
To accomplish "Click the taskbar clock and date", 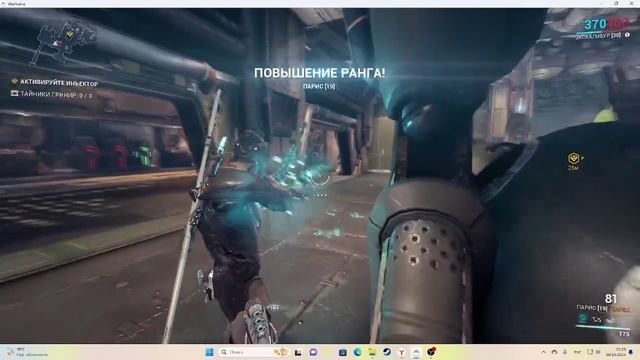I will coord(616,352).
